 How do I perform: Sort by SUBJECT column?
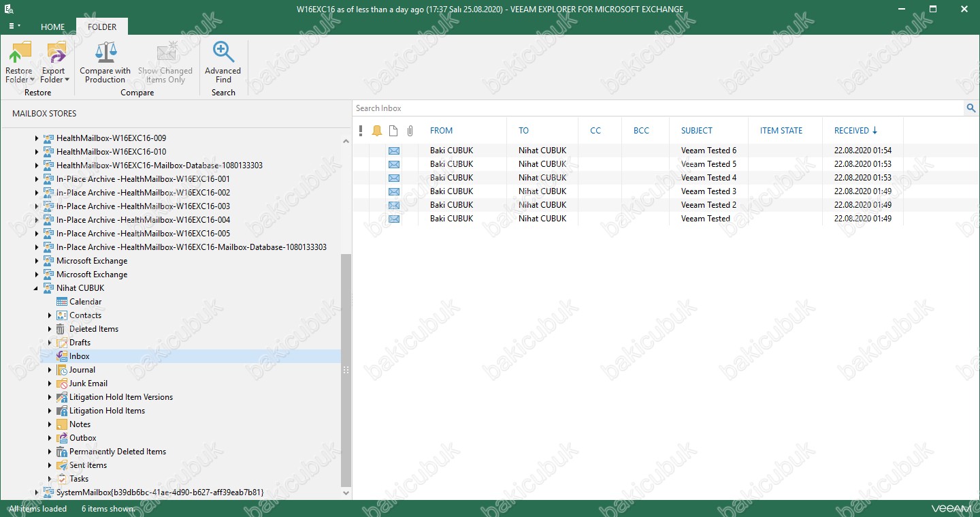point(697,131)
